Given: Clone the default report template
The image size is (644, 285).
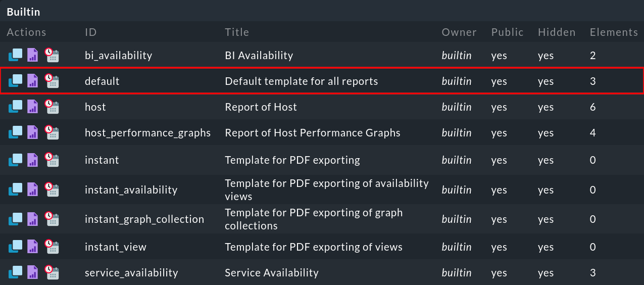Looking at the screenshot, I should pos(16,81).
